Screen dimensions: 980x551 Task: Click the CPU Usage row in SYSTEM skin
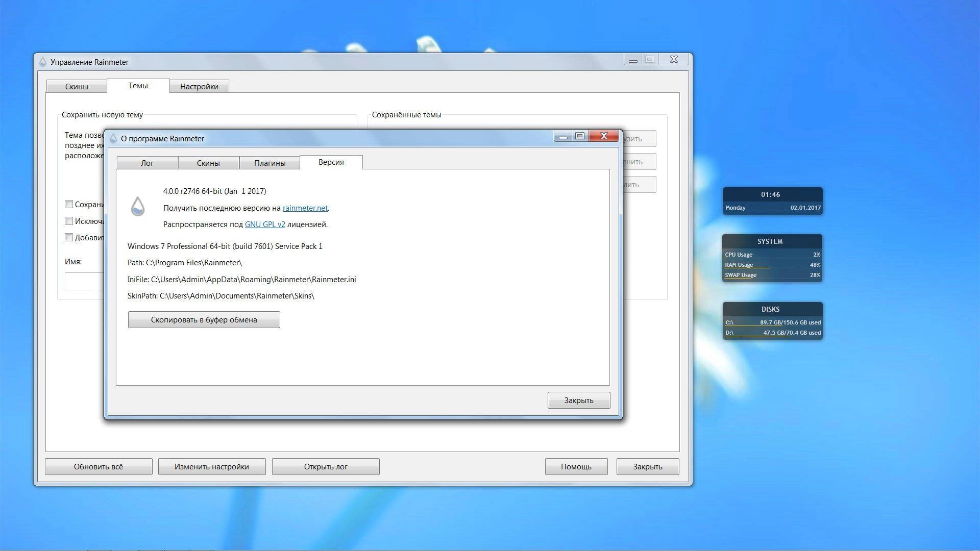[x=773, y=255]
